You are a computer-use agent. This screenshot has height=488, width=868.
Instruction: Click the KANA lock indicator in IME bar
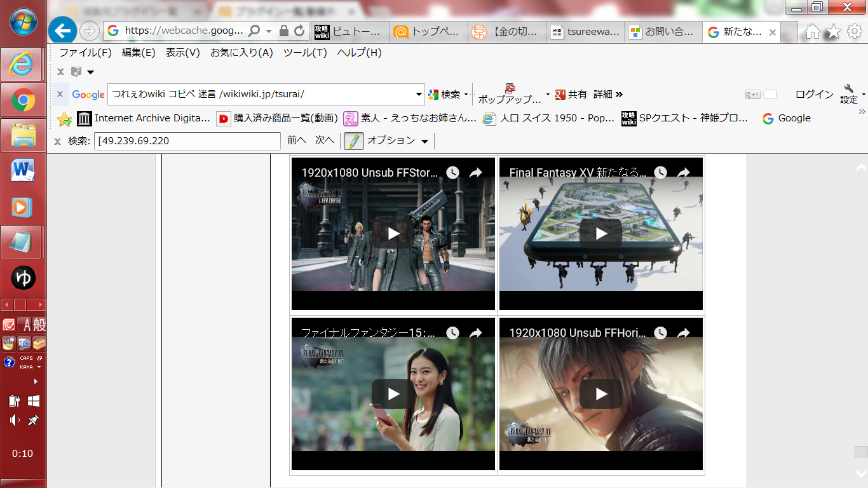(x=26, y=367)
